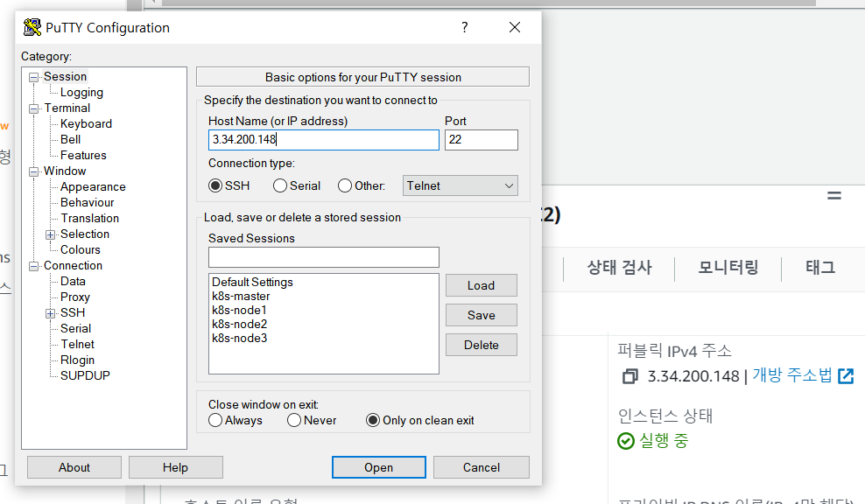Image resolution: width=865 pixels, height=504 pixels.
Task: Click the 3.34.200.148 address in AWS console
Action: pos(693,376)
